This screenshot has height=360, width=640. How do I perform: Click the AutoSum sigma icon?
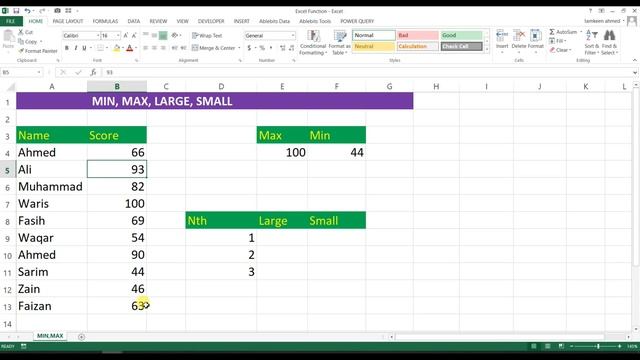coord(552,32)
